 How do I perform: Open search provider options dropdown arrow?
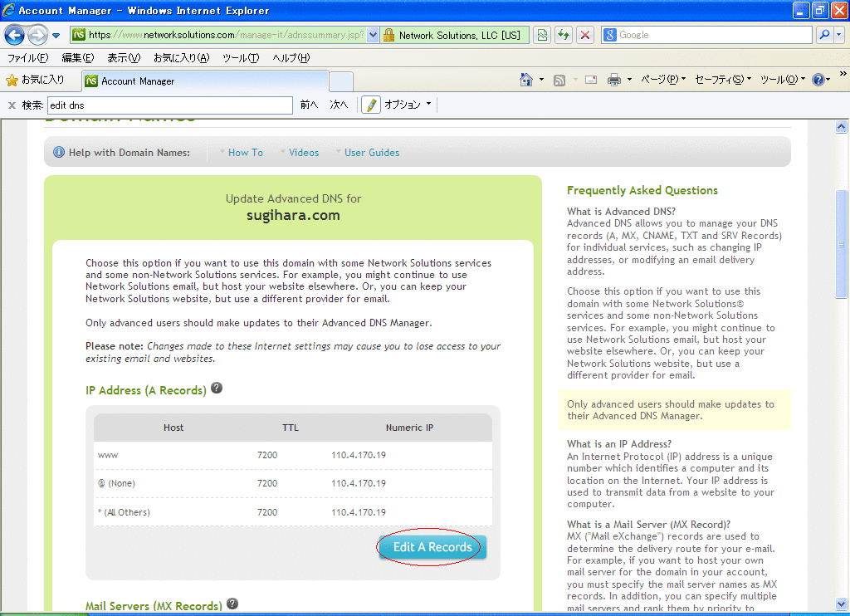pos(839,35)
